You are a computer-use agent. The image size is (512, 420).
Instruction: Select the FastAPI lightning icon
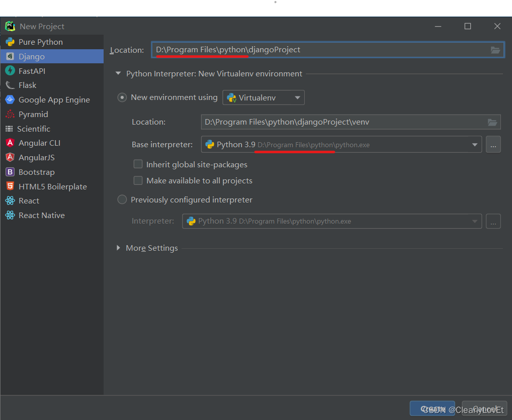click(10, 71)
